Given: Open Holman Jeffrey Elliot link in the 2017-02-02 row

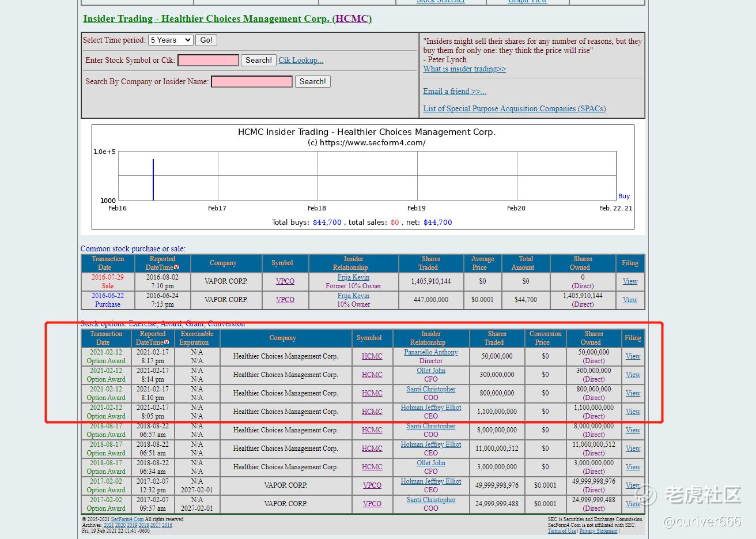Looking at the screenshot, I should pyautogui.click(x=431, y=481).
